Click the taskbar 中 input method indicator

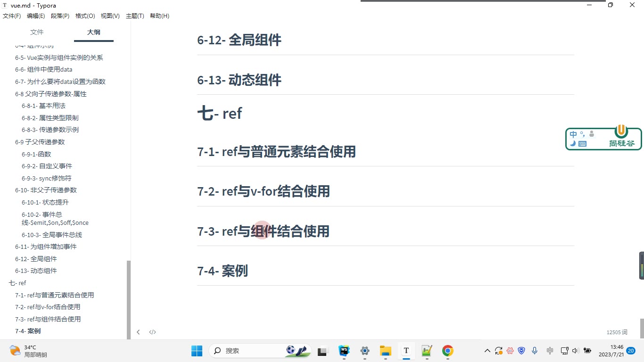pos(550,351)
